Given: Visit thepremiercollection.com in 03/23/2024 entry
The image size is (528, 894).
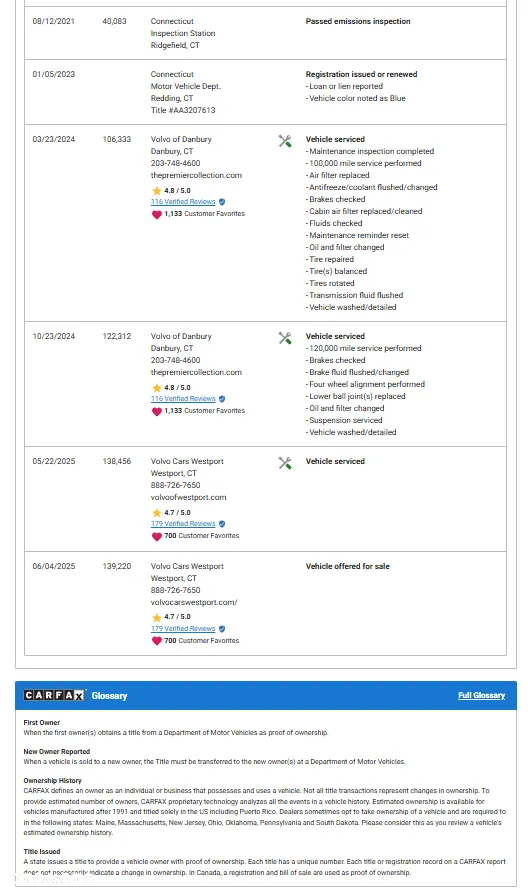Looking at the screenshot, I should coord(196,175).
